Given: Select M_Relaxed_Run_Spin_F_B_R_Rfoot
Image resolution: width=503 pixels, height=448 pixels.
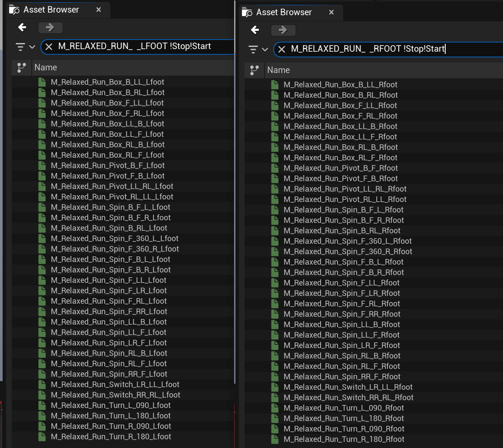Looking at the screenshot, I should tap(344, 272).
